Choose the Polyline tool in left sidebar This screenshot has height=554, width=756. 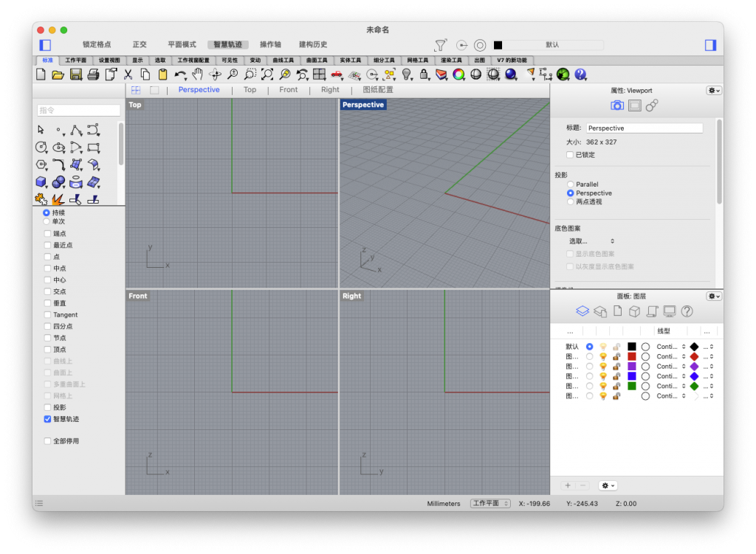[76, 130]
